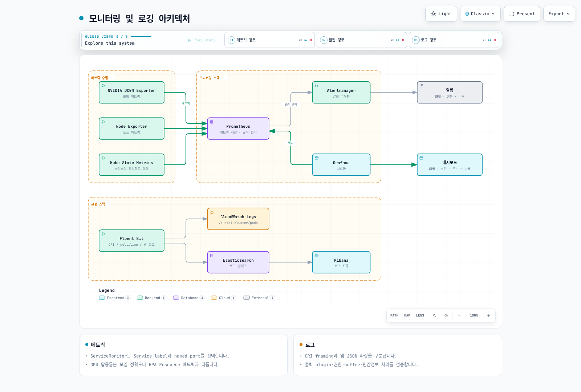Click the cloud icon on CloudWatch Logs
The width and height of the screenshot is (581, 392).
[x=212, y=212]
